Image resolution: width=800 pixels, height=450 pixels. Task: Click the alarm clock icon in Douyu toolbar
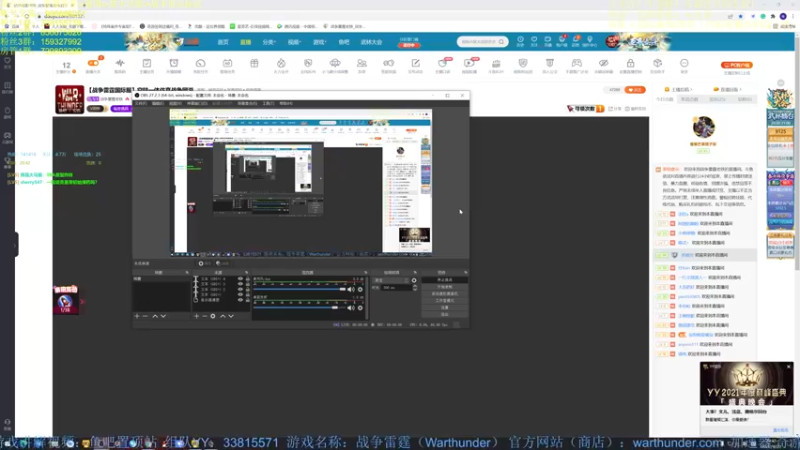click(173, 63)
